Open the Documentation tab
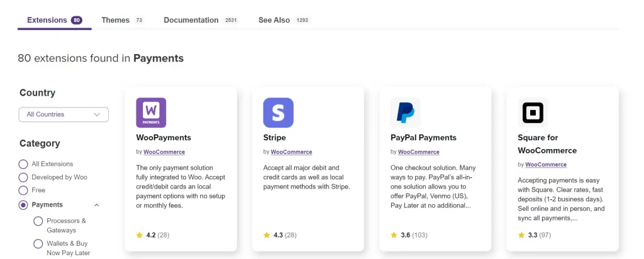Screen dimensions: 644x259 click(x=191, y=20)
